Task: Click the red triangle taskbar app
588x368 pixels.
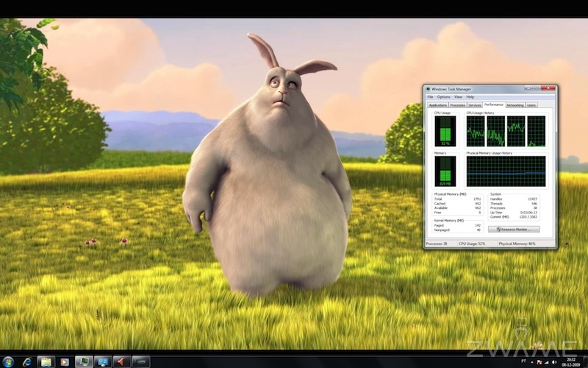Action: click(122, 362)
